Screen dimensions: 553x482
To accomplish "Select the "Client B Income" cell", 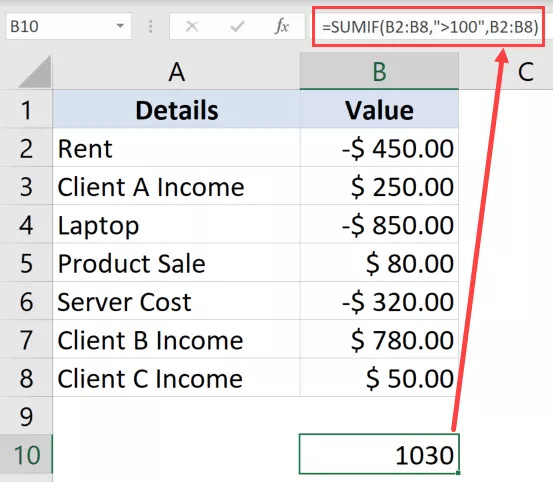I will tap(176, 340).
